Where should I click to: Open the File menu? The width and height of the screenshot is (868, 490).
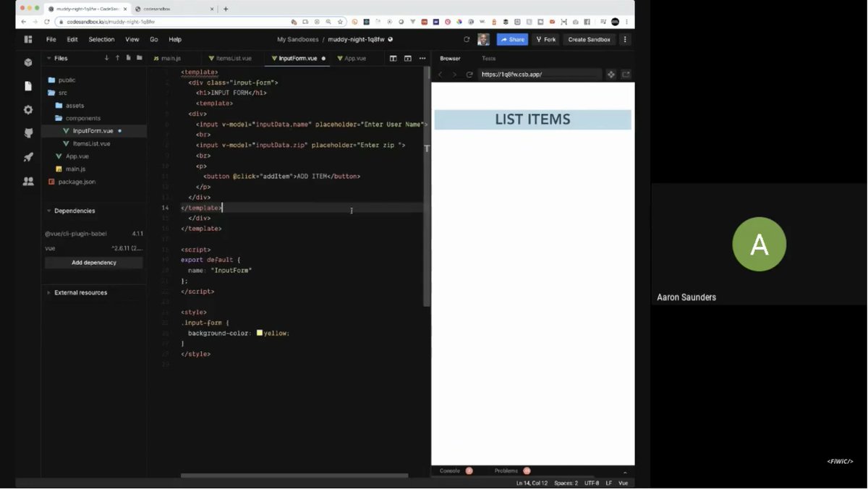click(x=51, y=39)
